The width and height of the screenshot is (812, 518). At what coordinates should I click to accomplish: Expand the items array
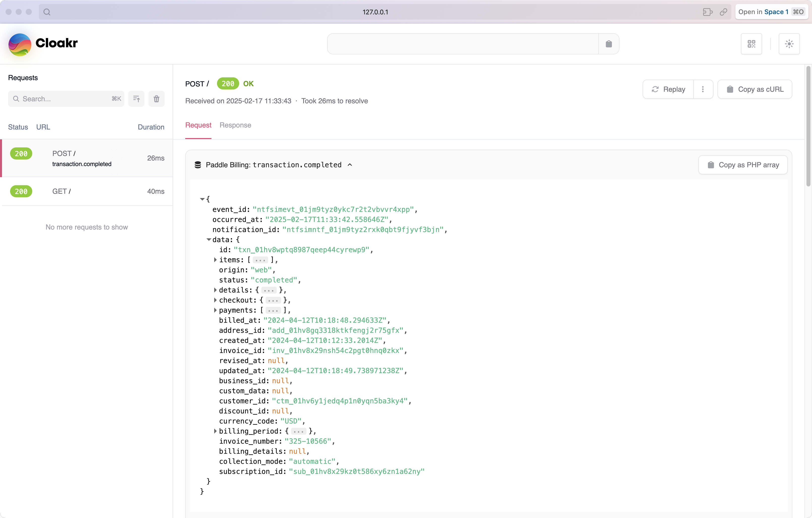click(x=215, y=260)
